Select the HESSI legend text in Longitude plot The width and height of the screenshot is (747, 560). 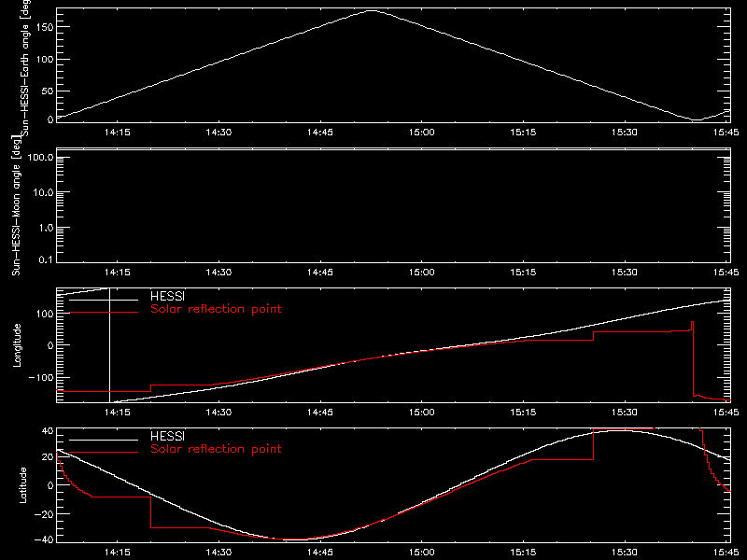point(167,296)
